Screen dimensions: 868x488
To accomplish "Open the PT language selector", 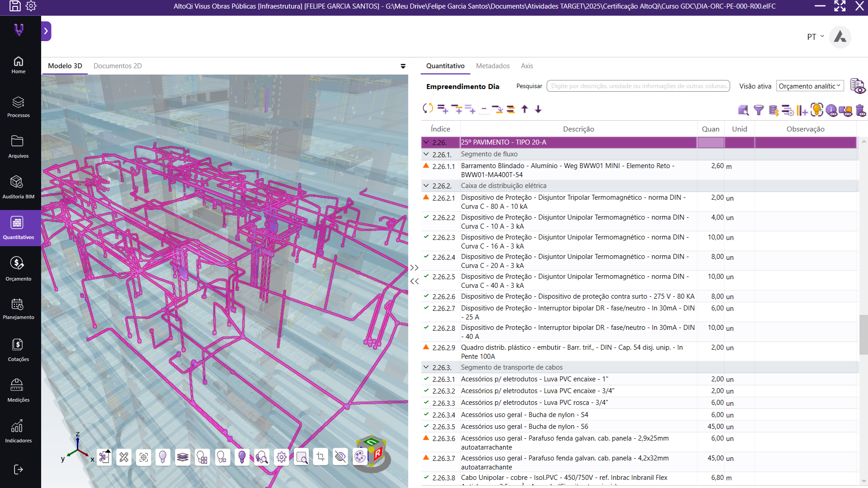I will [x=815, y=37].
